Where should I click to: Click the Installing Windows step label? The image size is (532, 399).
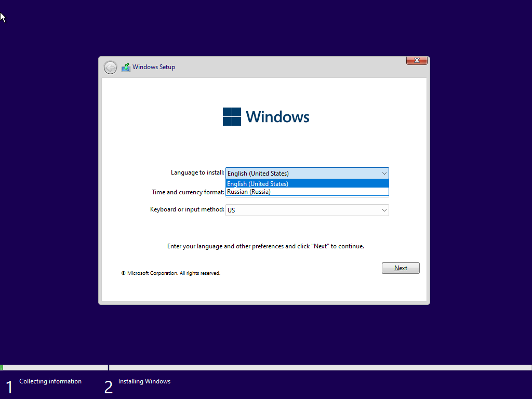(144, 381)
